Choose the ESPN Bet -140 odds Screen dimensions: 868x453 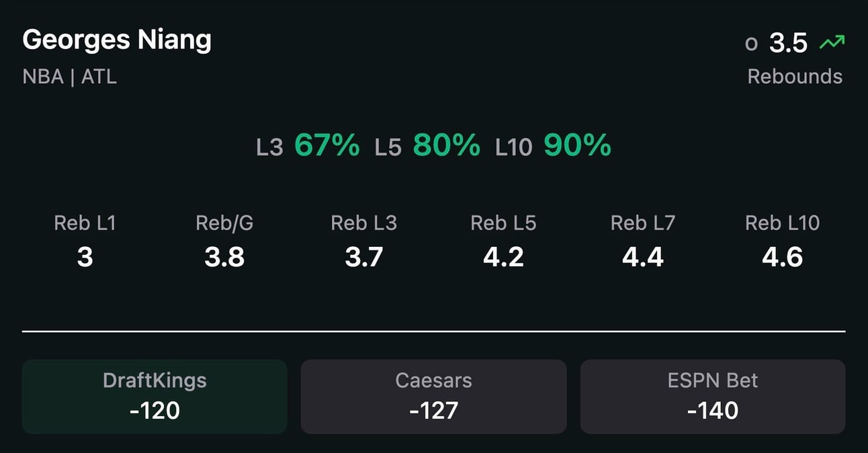click(713, 397)
